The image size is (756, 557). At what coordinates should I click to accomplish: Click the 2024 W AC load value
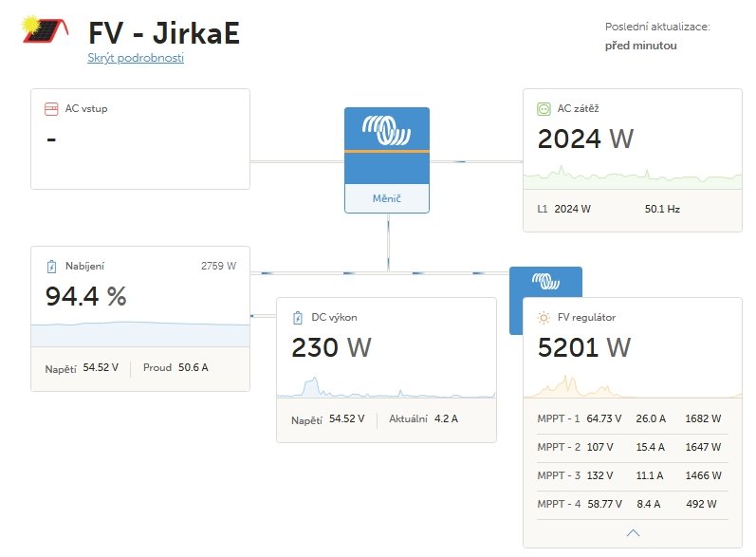pyautogui.click(x=585, y=139)
